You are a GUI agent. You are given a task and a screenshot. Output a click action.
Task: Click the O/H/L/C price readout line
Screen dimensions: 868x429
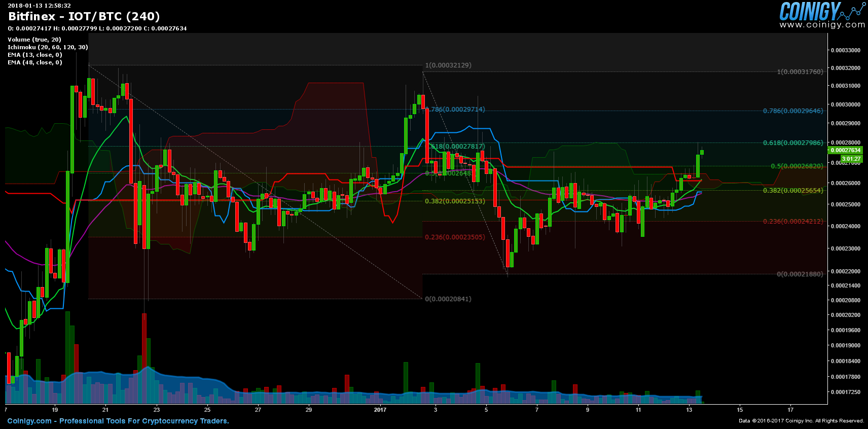pyautogui.click(x=97, y=28)
